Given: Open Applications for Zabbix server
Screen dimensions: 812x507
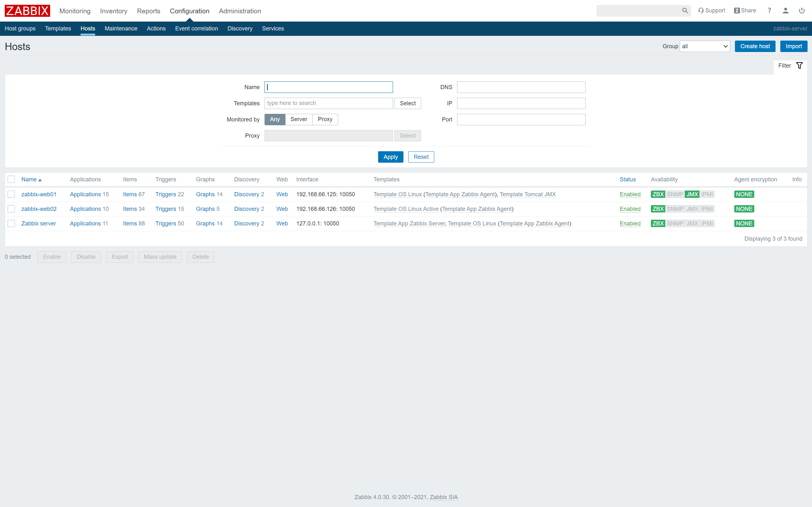Looking at the screenshot, I should point(85,223).
